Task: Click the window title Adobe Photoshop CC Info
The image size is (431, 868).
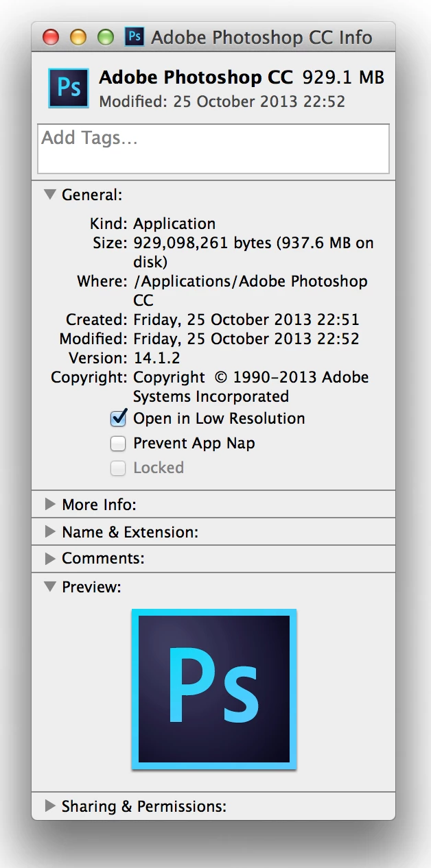Action: [261, 37]
